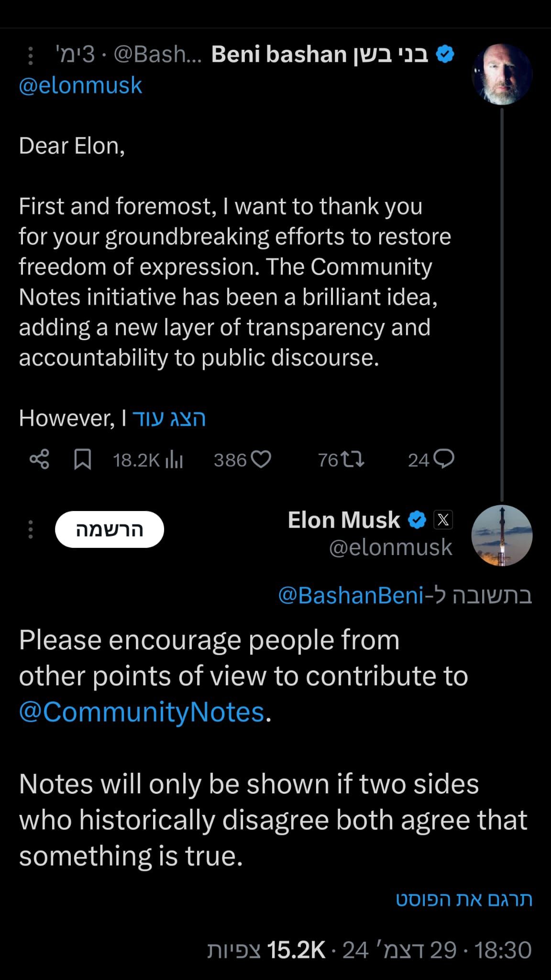The width and height of the screenshot is (551, 980).
Task: Open Elon Musk's rocket avatar
Action: 502,535
